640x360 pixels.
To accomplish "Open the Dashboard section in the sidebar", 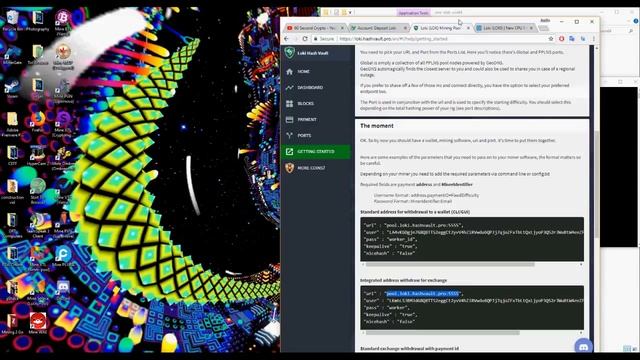I will (x=316, y=87).
